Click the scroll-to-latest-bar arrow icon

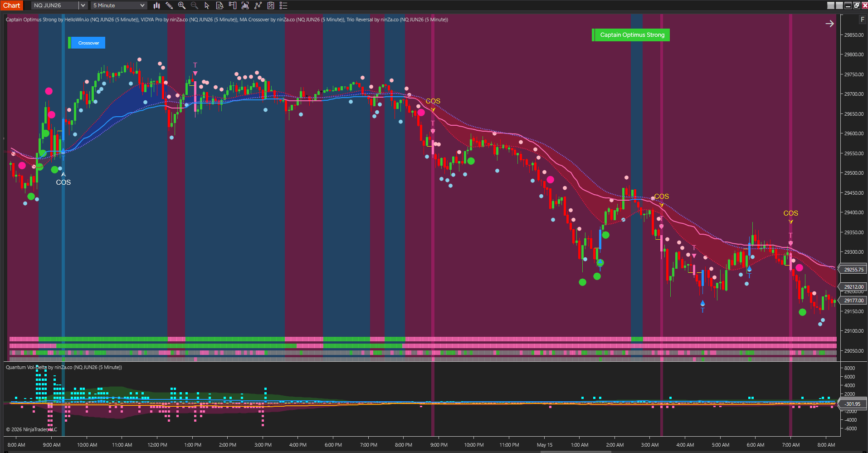click(829, 24)
